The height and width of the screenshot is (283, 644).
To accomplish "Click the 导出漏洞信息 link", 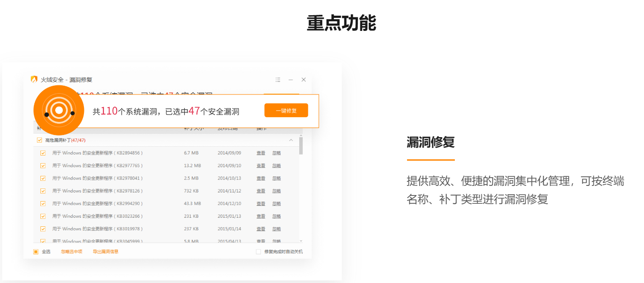I will point(105,252).
